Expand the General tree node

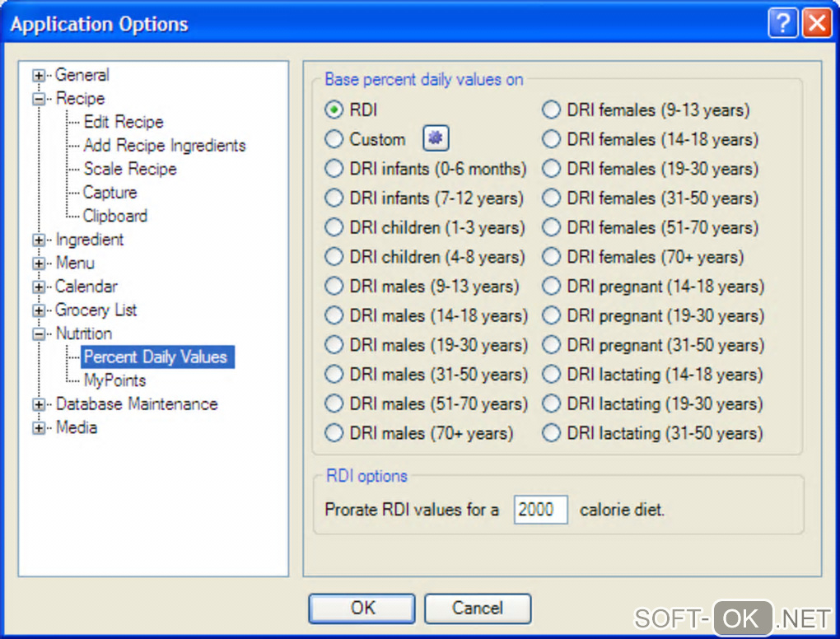point(39,76)
